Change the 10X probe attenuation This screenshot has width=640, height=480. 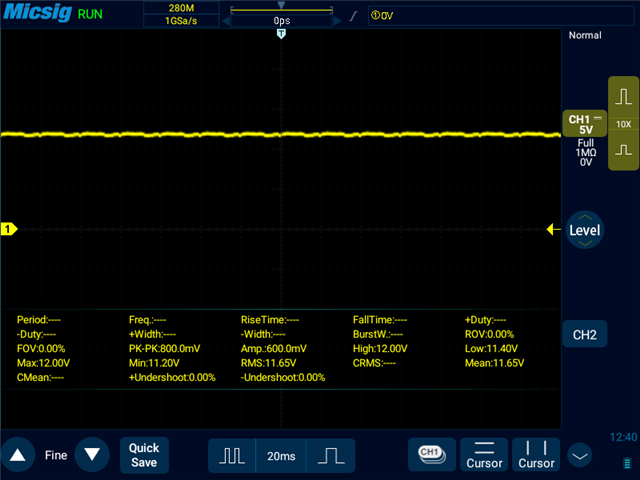[624, 124]
